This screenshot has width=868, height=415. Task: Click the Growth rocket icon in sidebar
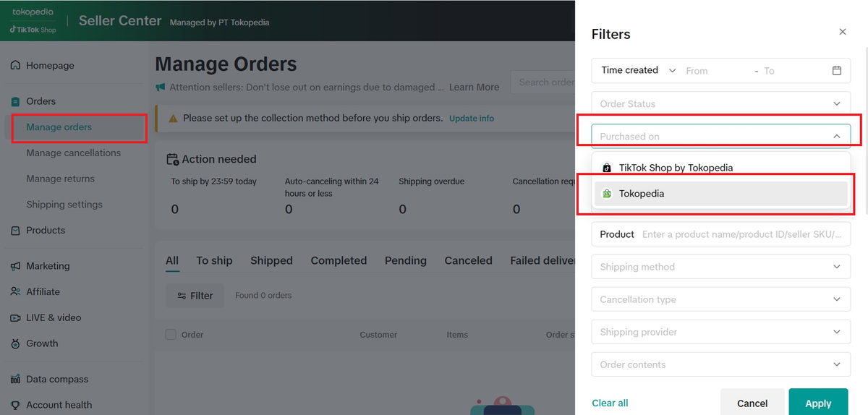pyautogui.click(x=15, y=343)
